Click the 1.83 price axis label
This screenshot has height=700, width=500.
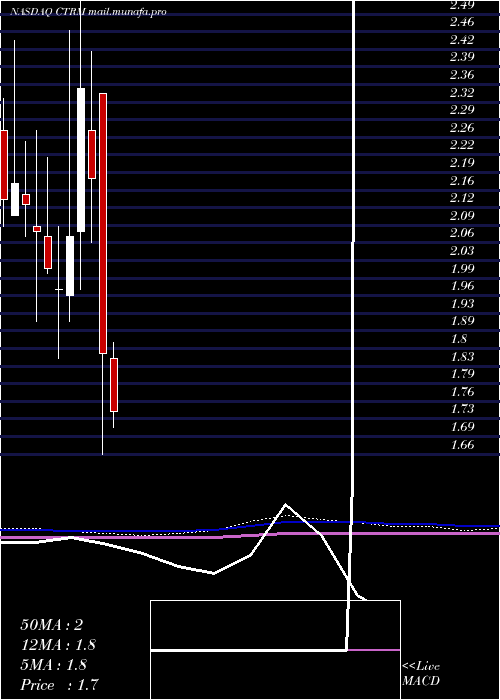pos(462,356)
